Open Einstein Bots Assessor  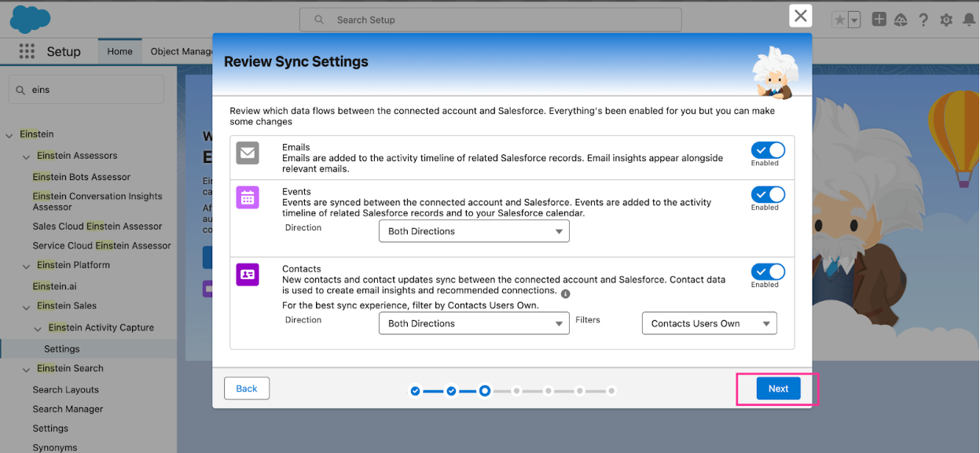[82, 177]
